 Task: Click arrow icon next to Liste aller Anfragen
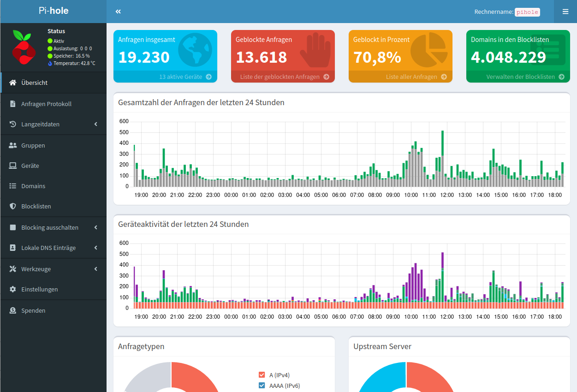tap(444, 77)
